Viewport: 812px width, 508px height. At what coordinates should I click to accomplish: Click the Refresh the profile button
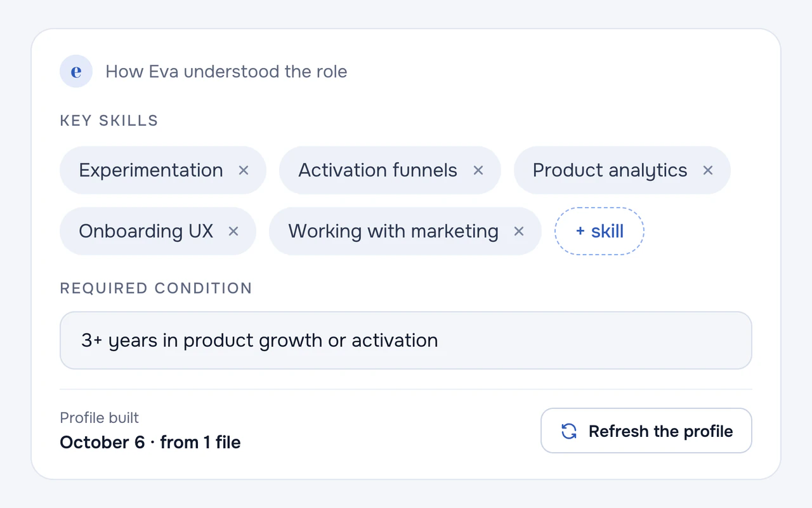tap(646, 431)
